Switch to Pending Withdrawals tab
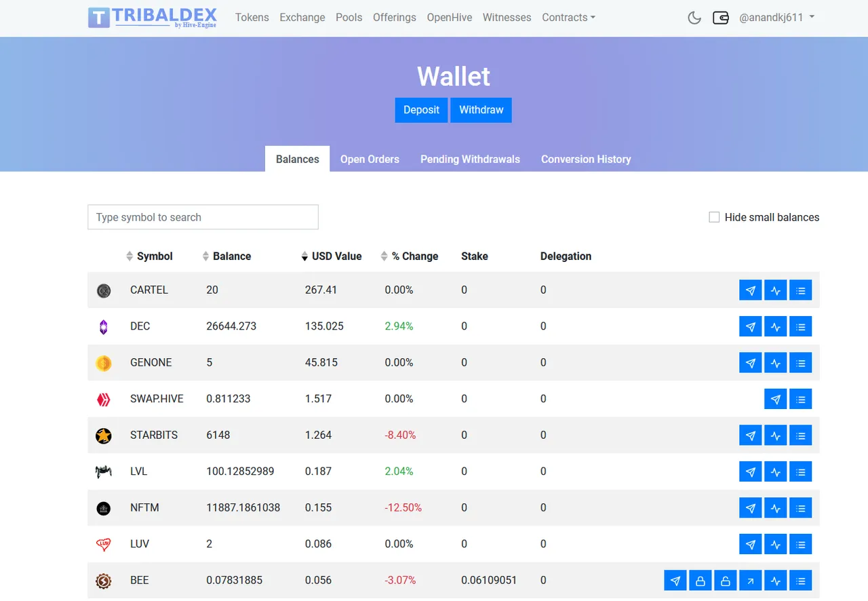This screenshot has width=868, height=601. 470,159
